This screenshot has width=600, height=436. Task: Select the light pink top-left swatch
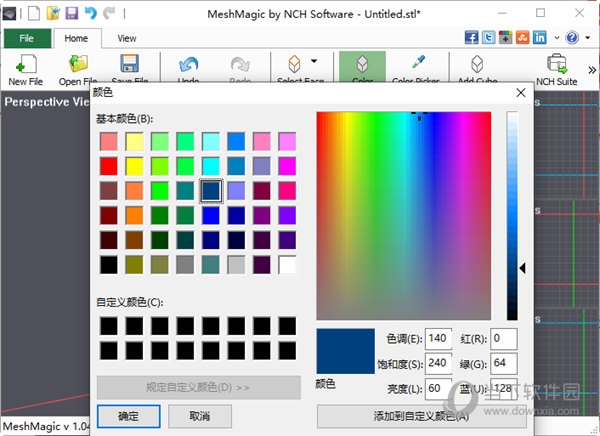click(x=109, y=142)
